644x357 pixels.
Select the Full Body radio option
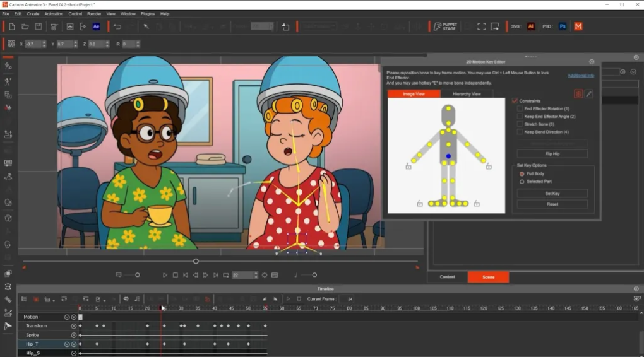point(522,174)
